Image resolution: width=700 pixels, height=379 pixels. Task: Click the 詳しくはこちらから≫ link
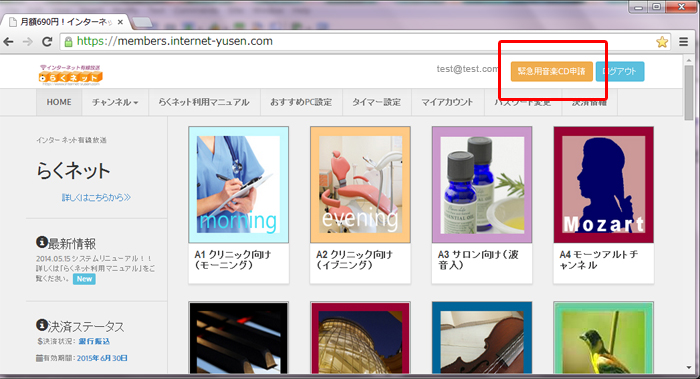96,197
